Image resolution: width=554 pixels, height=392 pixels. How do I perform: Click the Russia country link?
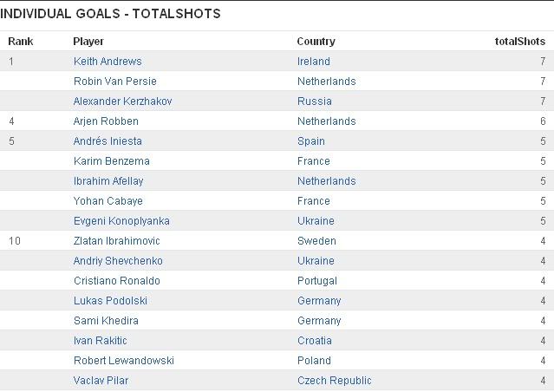(x=313, y=101)
